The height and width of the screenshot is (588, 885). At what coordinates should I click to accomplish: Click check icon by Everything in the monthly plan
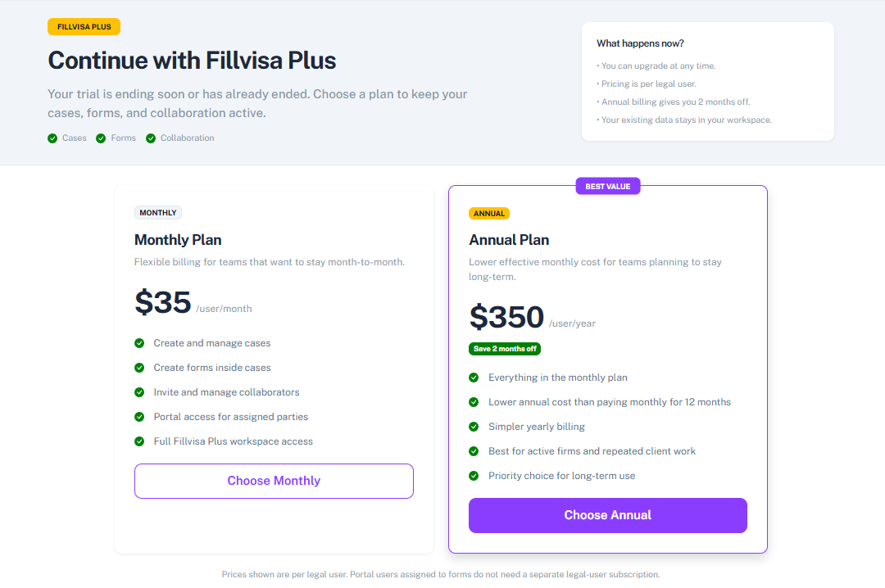[474, 378]
